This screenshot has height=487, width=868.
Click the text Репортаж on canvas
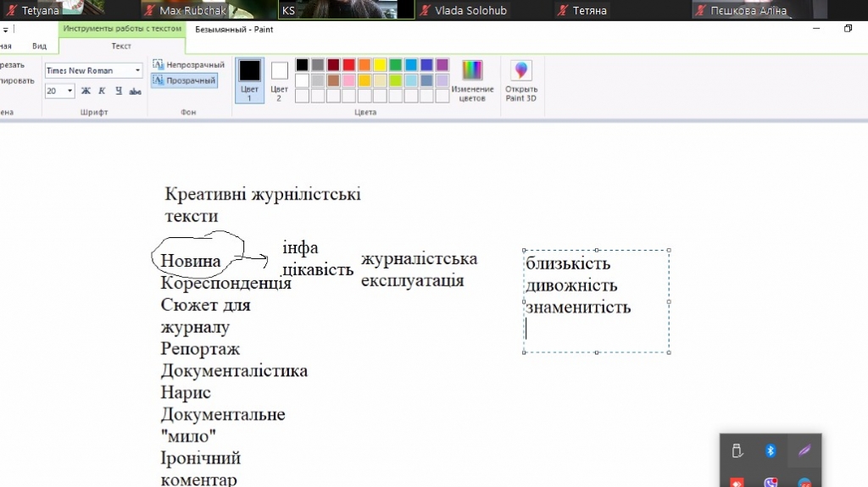point(200,349)
